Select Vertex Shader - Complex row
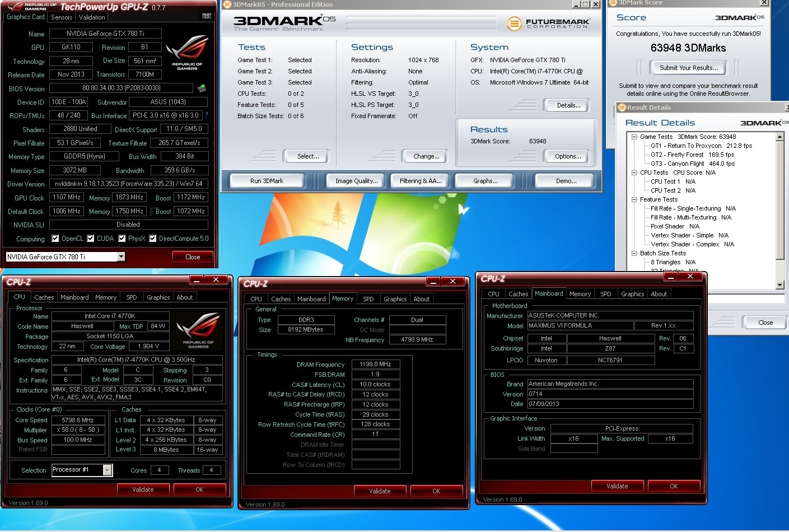 click(x=692, y=244)
